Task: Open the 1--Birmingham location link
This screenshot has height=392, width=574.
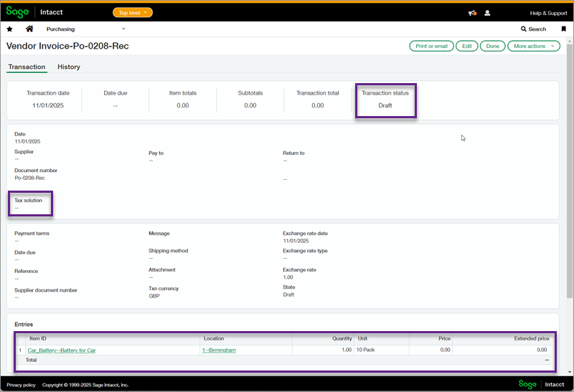Action: click(219, 350)
